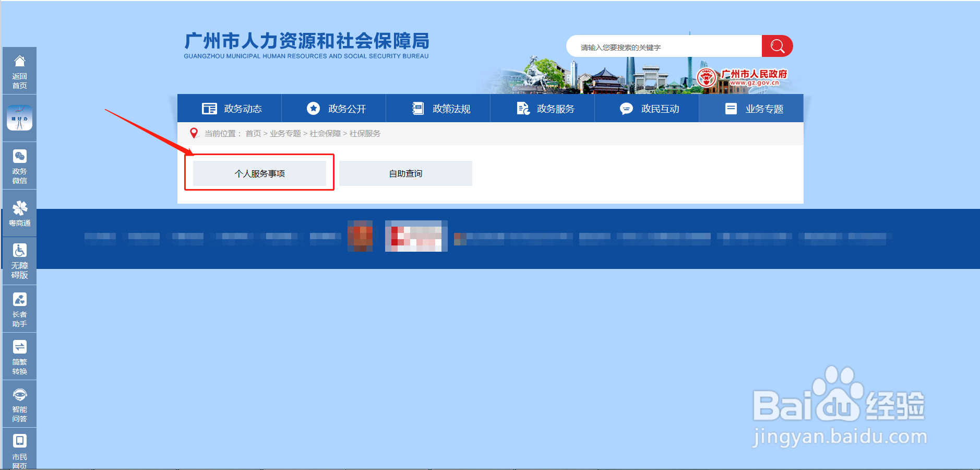Focus the keyword search input field
This screenshot has width=980, height=470.
tap(664, 46)
